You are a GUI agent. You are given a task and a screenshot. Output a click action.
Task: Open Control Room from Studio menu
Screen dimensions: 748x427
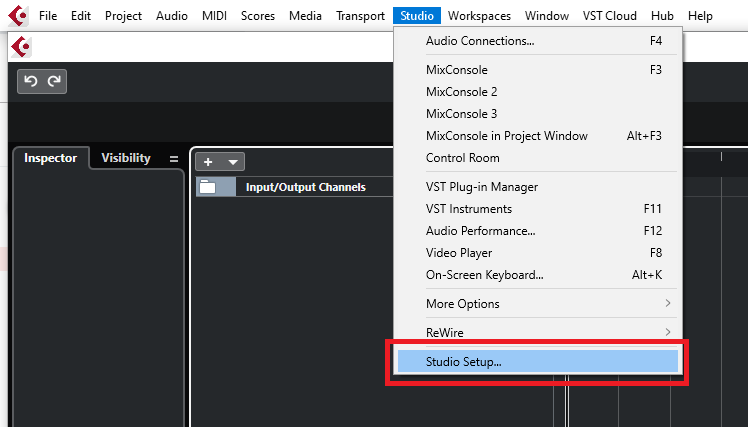[538, 158]
